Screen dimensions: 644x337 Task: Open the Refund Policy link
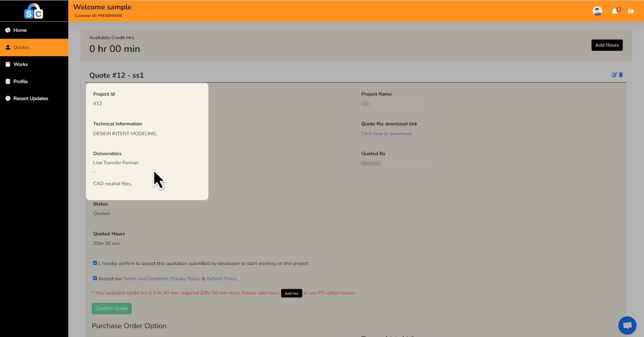222,279
